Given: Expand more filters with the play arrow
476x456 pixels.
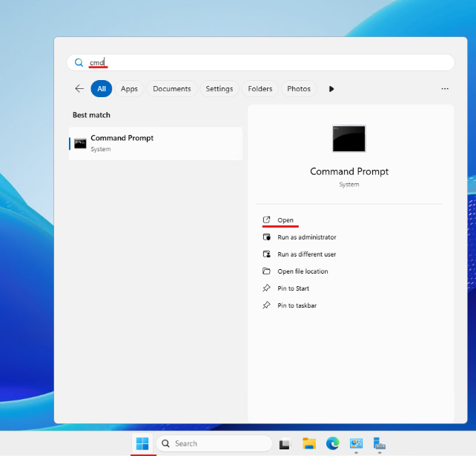Looking at the screenshot, I should click(x=331, y=89).
